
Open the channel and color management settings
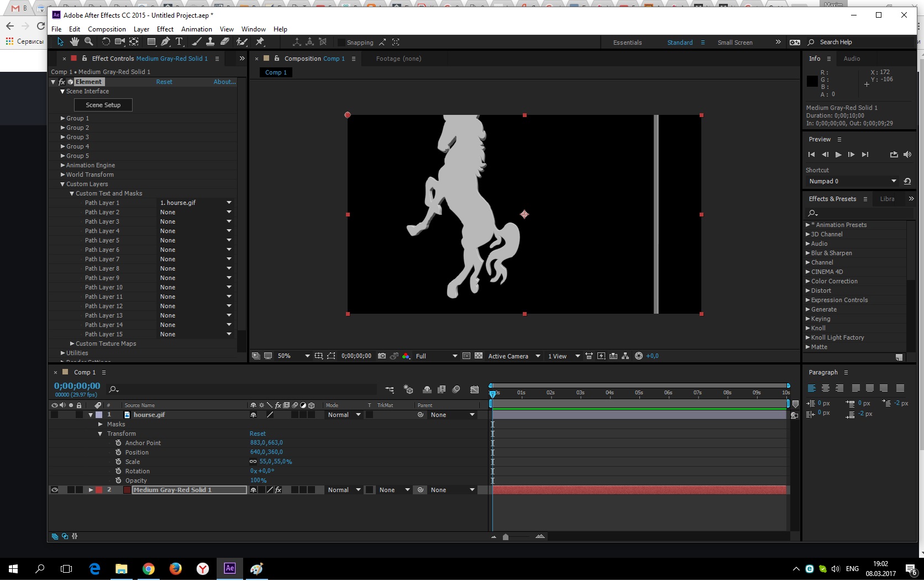click(x=406, y=356)
